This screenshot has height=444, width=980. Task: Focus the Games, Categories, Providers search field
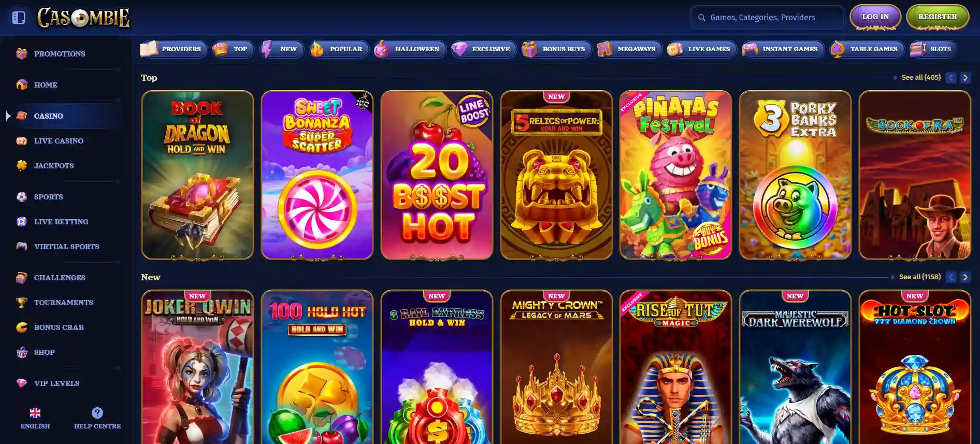coord(767,18)
